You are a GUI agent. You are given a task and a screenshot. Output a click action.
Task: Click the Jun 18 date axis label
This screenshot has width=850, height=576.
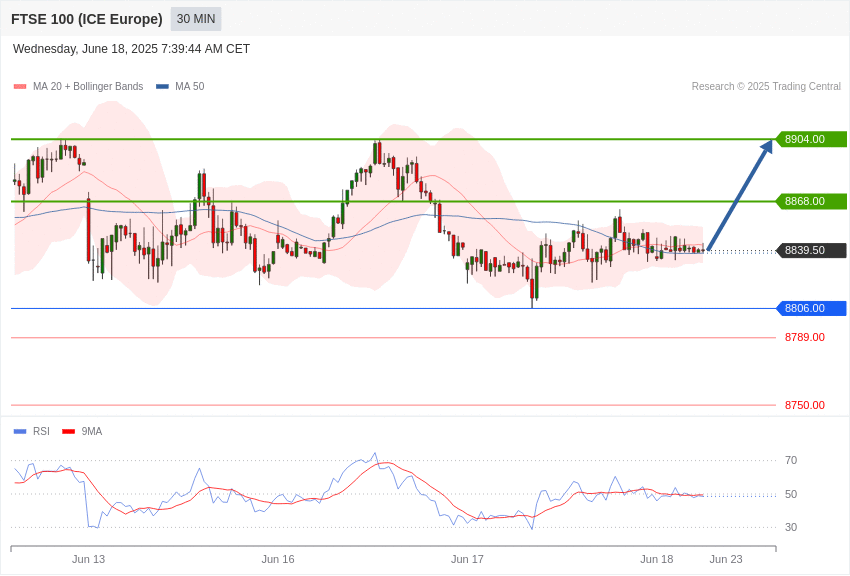(x=656, y=559)
